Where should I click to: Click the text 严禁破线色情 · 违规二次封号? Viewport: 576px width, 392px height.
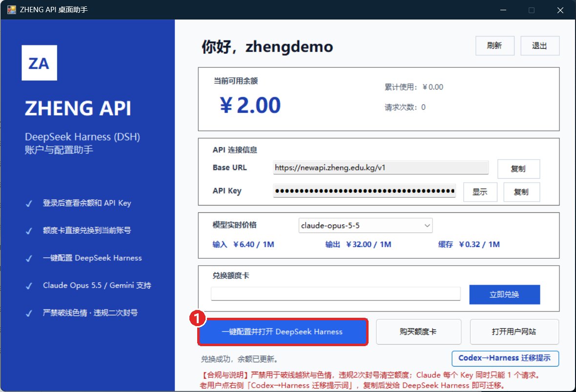(90, 312)
